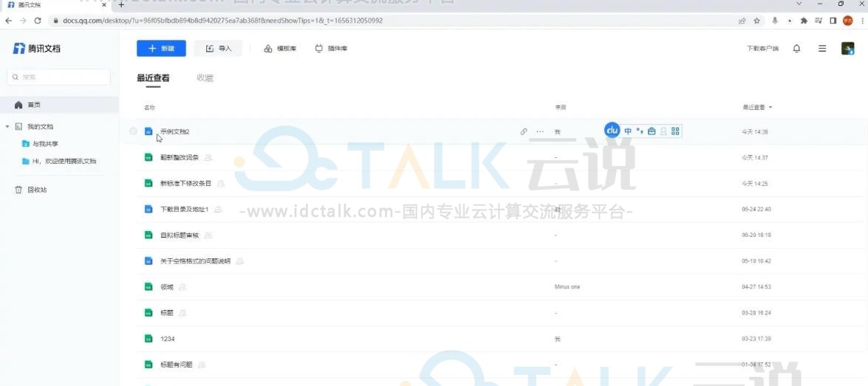868x386 pixels.
Task: Collapse the 我的文档 tree arrow
Action: coord(7,127)
